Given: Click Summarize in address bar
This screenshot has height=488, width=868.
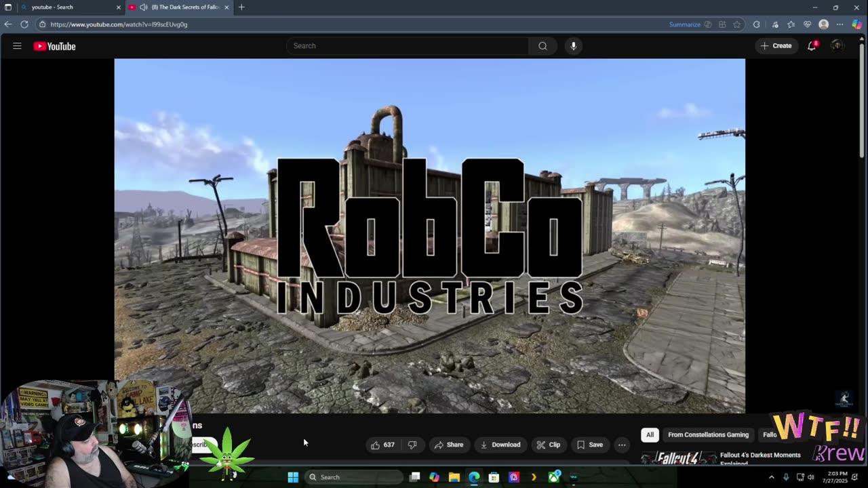Looking at the screenshot, I should pyautogui.click(x=685, y=24).
